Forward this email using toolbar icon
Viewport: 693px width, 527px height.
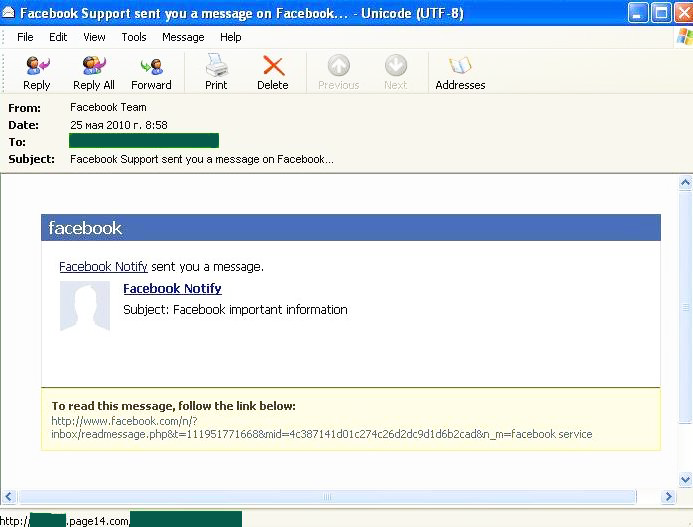click(x=152, y=67)
